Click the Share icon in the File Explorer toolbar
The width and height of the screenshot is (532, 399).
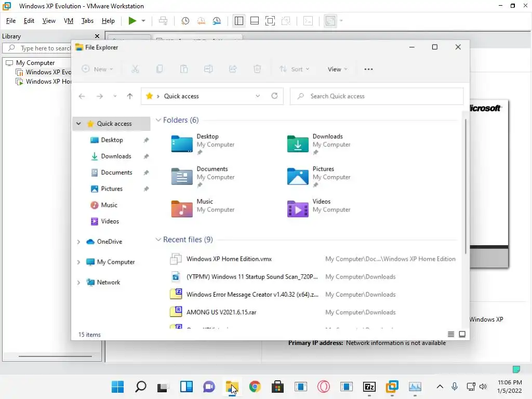tap(233, 69)
